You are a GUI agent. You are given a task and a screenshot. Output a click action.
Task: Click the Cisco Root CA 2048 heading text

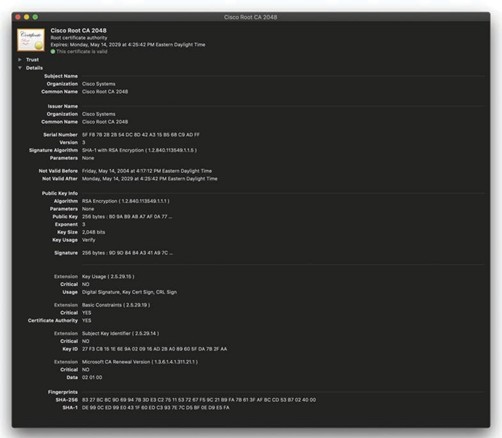point(78,30)
